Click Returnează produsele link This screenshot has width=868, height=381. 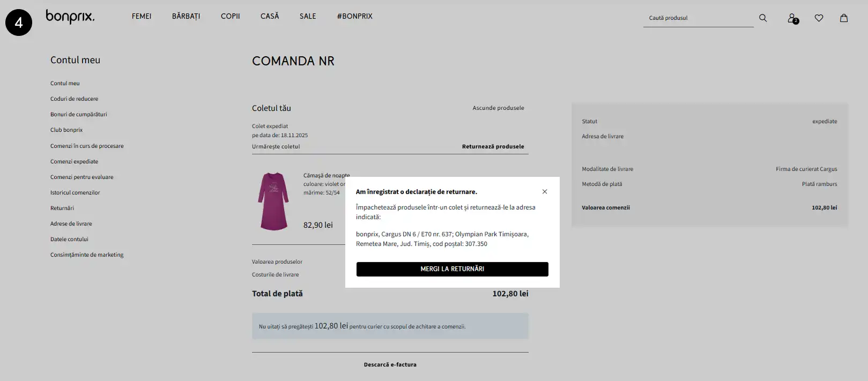pos(493,147)
